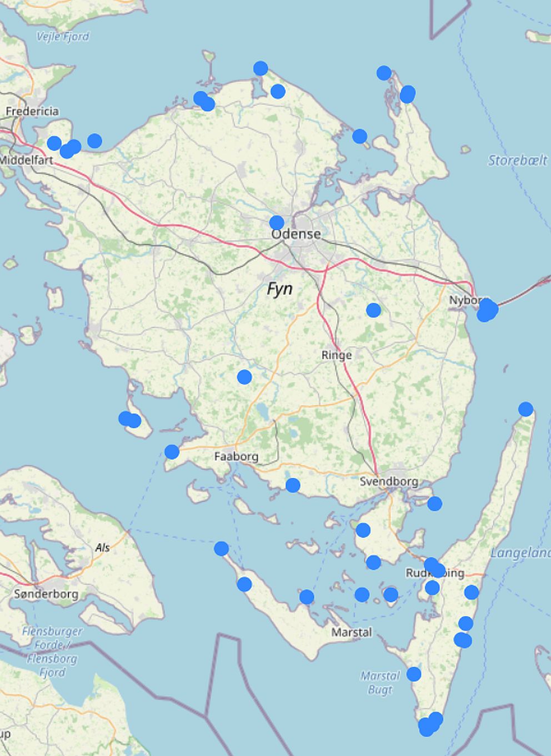551x756 pixels.
Task: Click the Odense city label
Action: (x=296, y=234)
